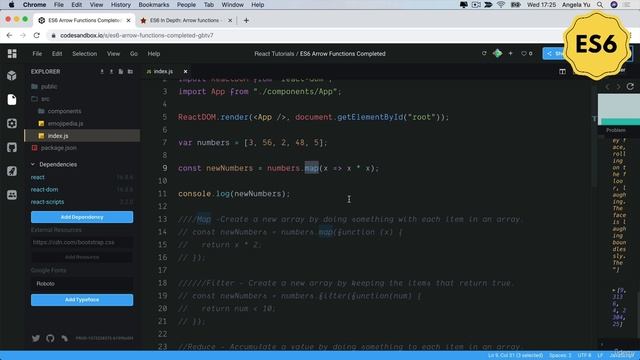Screen dimensions: 640x360
Task: Open the Help menu in CodeSandbox
Action: pos(153,53)
